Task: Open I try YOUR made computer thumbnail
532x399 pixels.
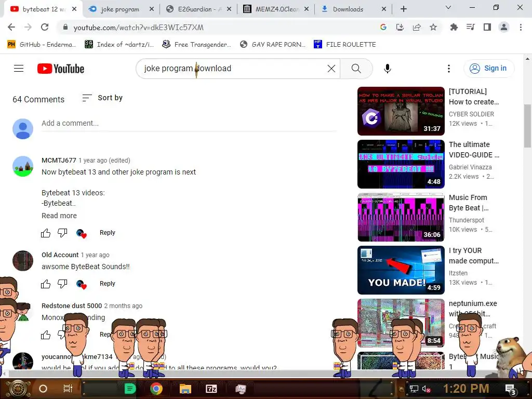Action: point(401,270)
